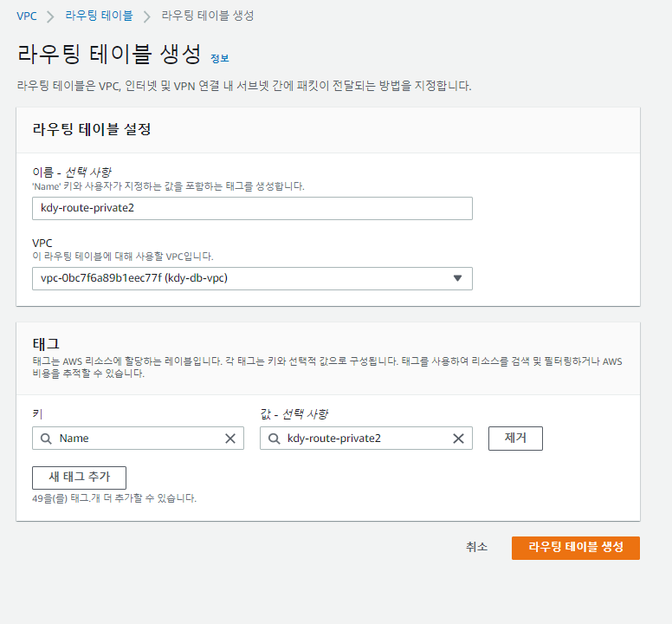Click the breadcrumb chevron after VPC
The height and width of the screenshot is (624, 672).
click(x=50, y=17)
